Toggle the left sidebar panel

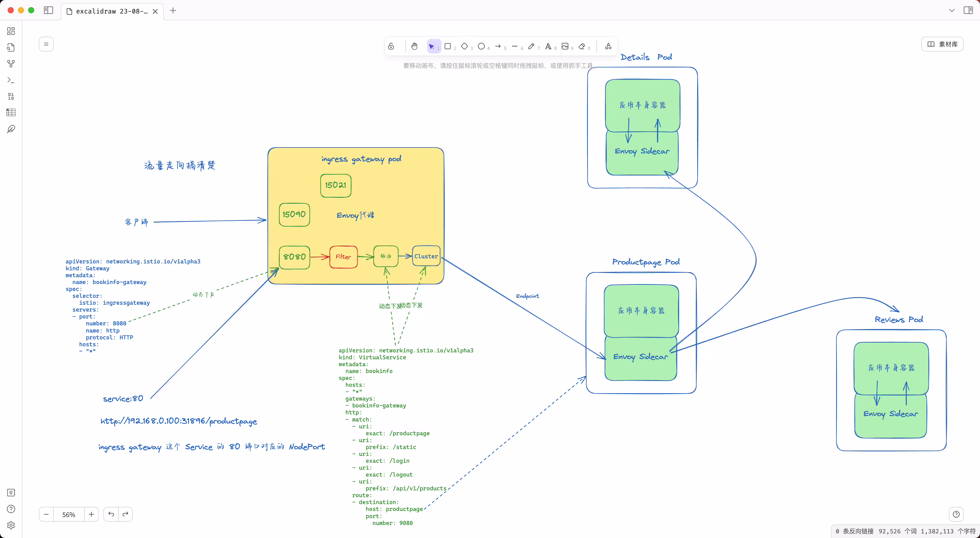click(48, 10)
